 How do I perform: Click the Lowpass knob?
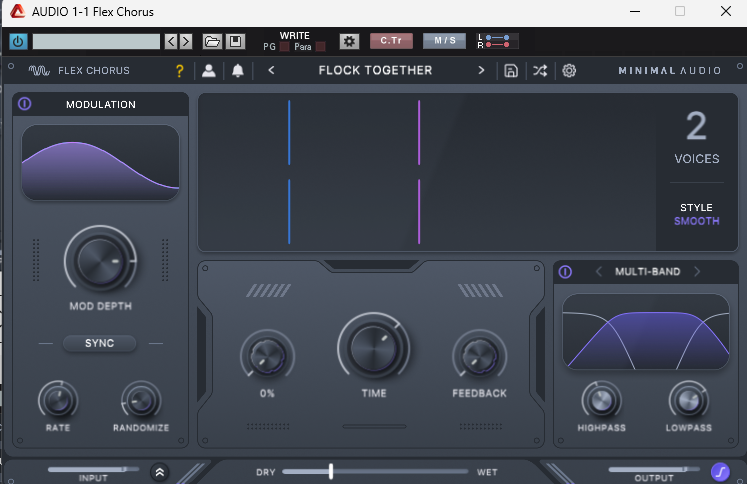(689, 401)
